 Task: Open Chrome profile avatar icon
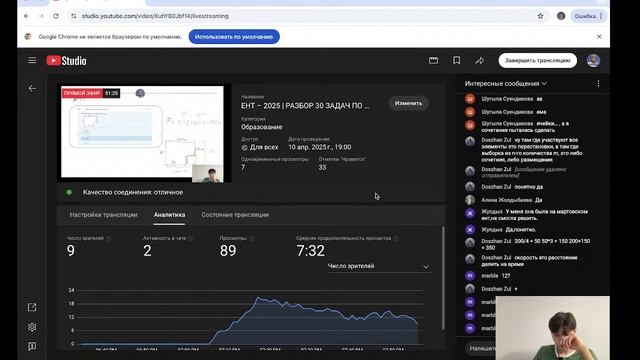[x=561, y=16]
